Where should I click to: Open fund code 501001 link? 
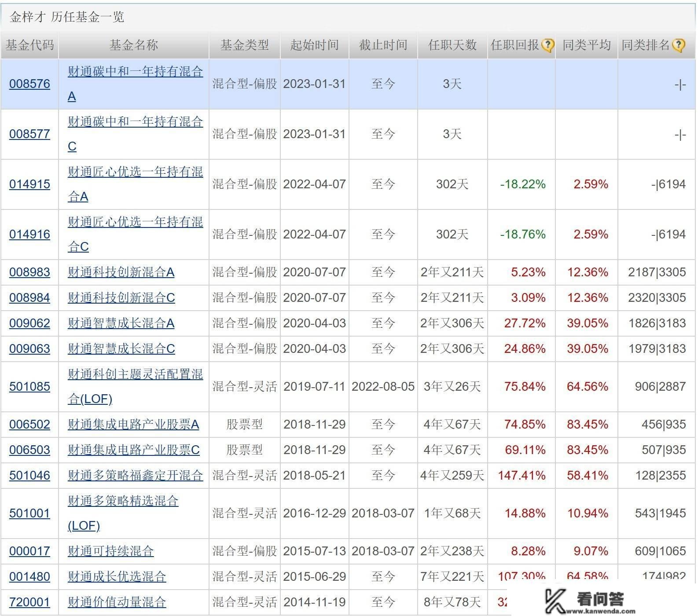point(29,513)
